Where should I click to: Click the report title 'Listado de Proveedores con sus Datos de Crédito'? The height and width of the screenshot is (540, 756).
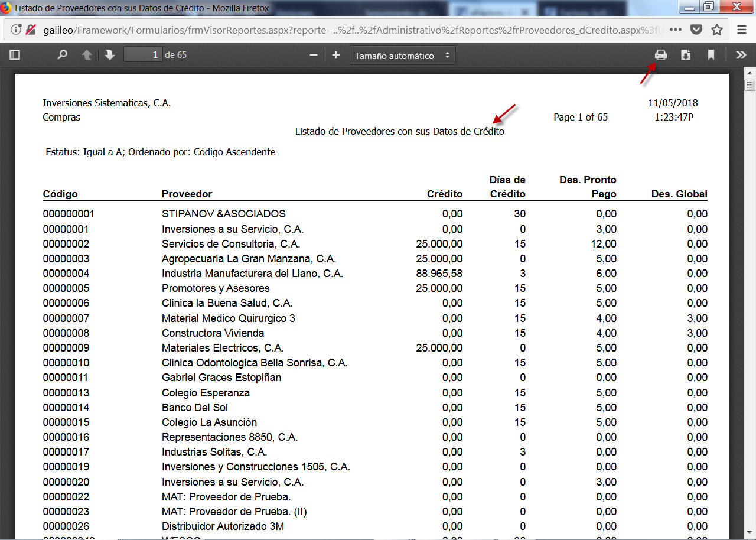coord(400,131)
